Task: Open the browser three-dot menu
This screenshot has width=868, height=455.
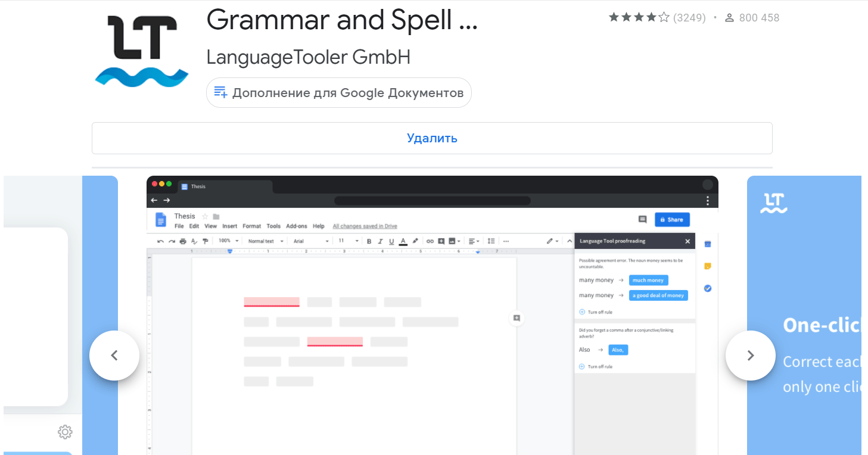Action: [x=708, y=201]
